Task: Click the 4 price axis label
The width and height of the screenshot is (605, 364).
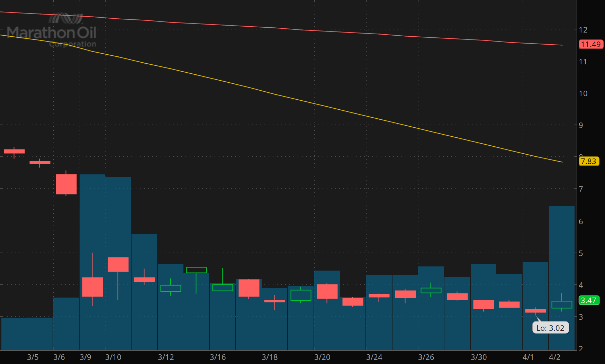Action: [581, 285]
